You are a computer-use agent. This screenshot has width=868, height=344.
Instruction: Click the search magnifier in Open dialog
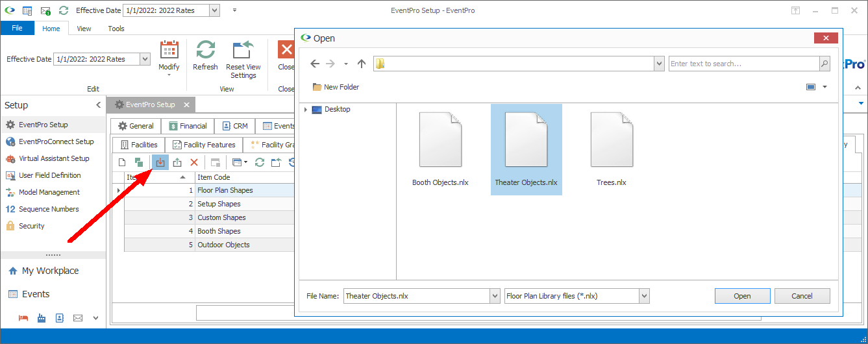(825, 64)
